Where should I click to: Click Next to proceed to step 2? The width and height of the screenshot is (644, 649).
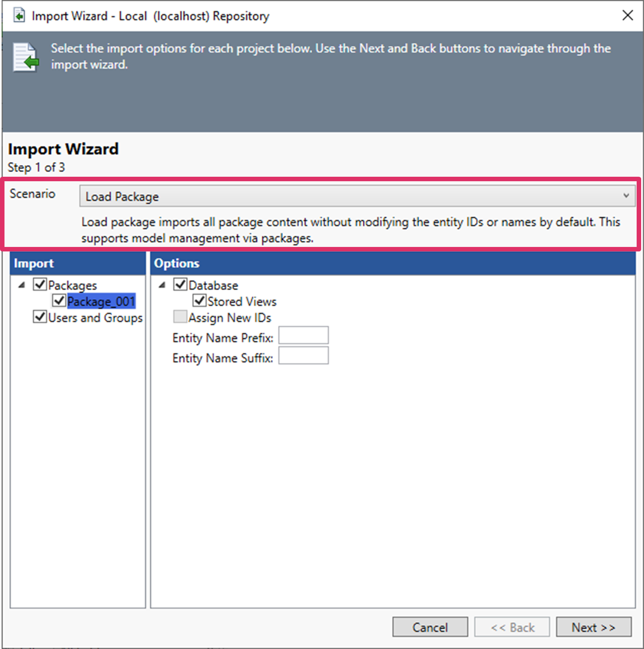(x=593, y=627)
